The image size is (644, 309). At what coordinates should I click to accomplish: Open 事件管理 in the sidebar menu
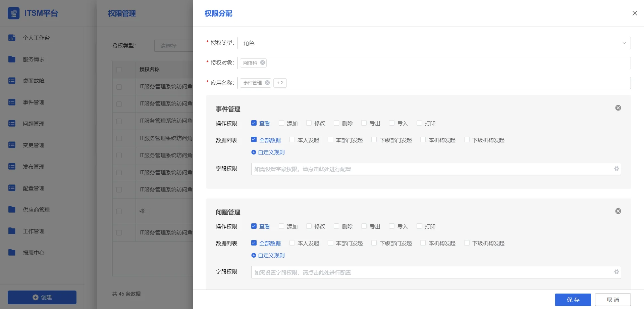[34, 102]
